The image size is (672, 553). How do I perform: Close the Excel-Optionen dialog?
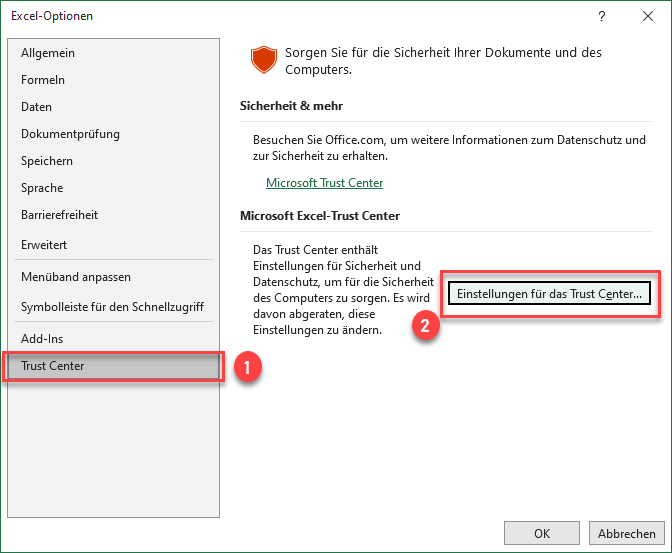point(648,16)
